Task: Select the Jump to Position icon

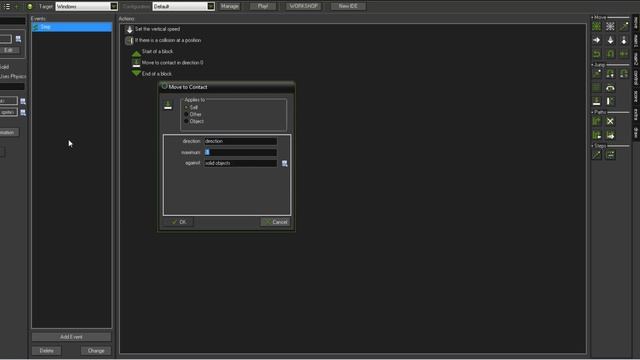Action: click(x=596, y=74)
